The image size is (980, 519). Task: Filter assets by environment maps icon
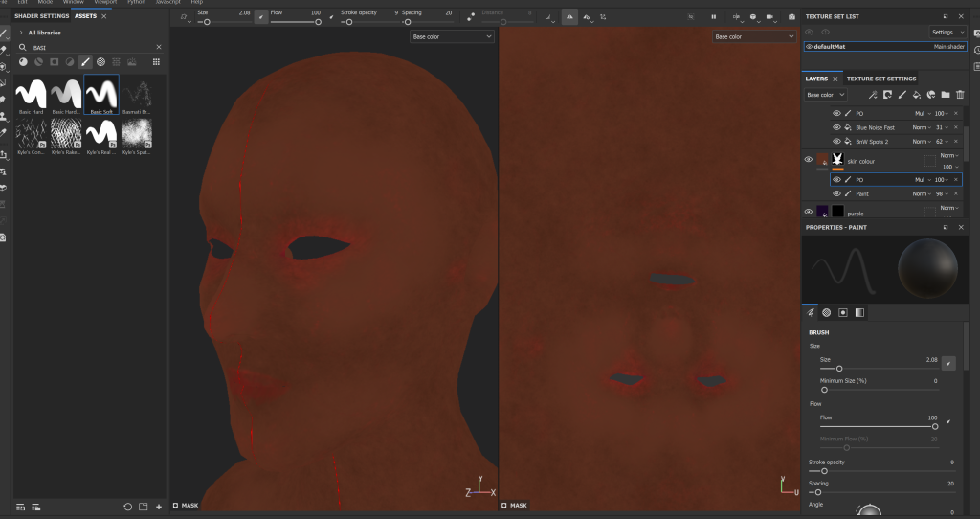point(132,62)
